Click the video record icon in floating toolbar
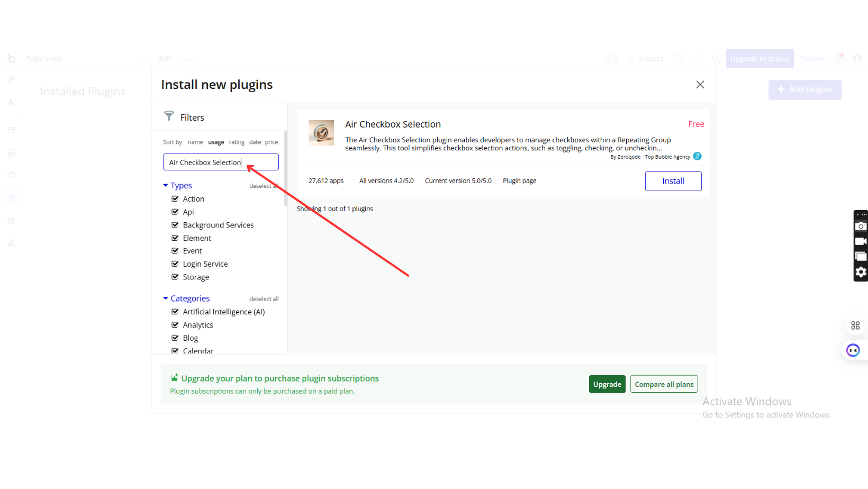 click(x=861, y=241)
